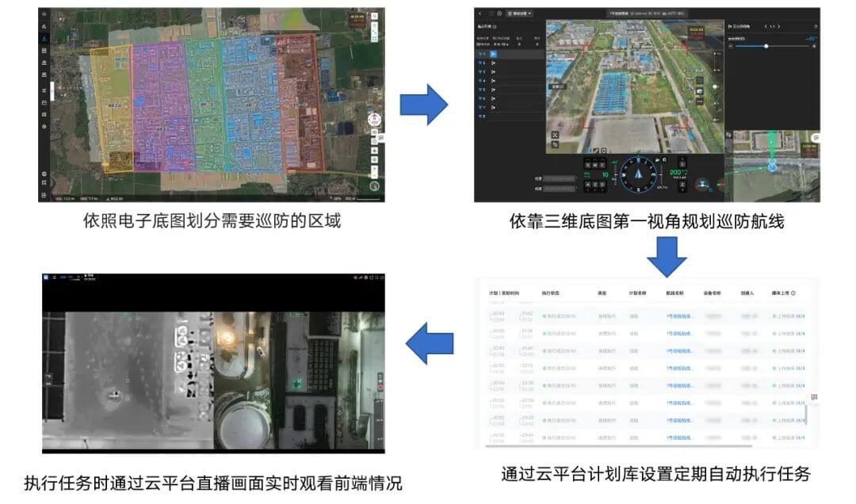
Task: Click the chat feedback icon beside plan table
Action: tap(813, 397)
